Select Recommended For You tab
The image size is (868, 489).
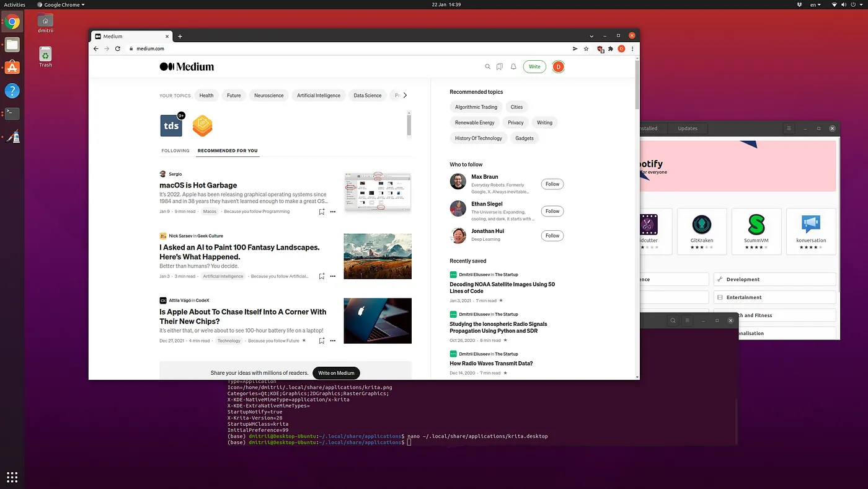coord(228,150)
